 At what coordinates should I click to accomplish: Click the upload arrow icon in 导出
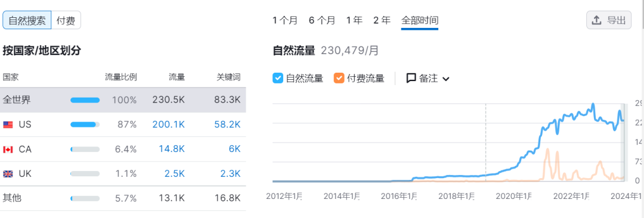[597, 20]
